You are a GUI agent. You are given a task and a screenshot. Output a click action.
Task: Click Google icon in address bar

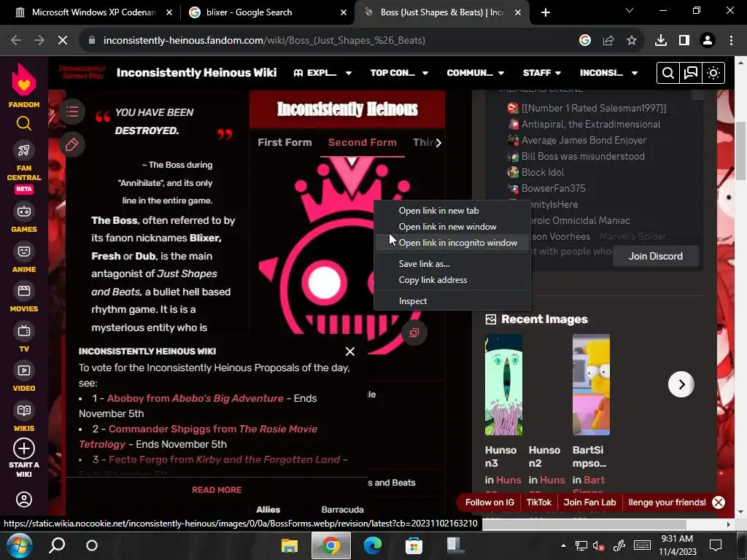click(x=585, y=40)
